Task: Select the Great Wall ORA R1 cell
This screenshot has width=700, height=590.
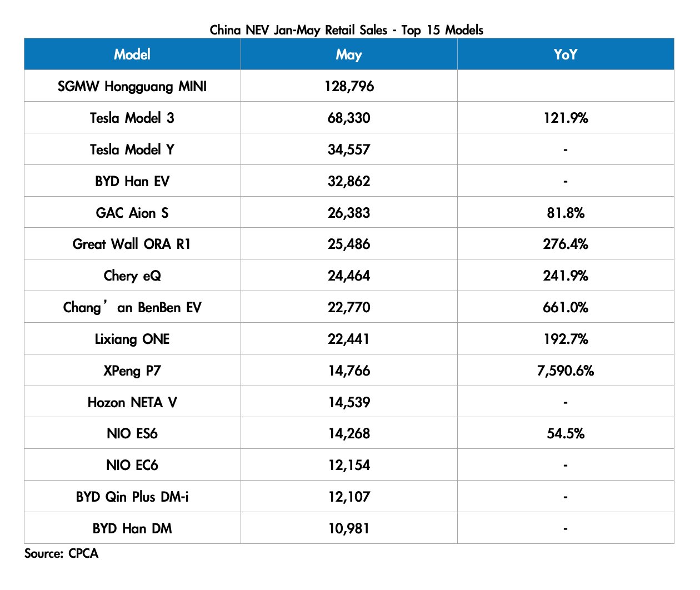Action: [x=132, y=244]
